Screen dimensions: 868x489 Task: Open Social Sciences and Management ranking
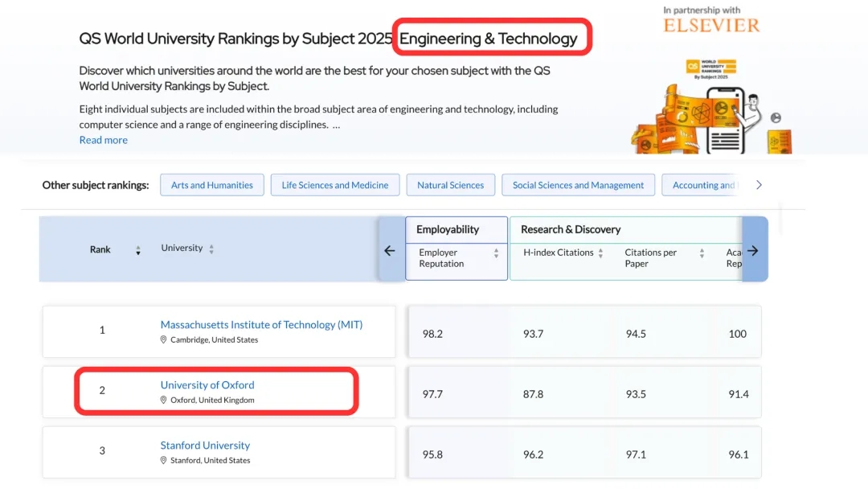(578, 185)
